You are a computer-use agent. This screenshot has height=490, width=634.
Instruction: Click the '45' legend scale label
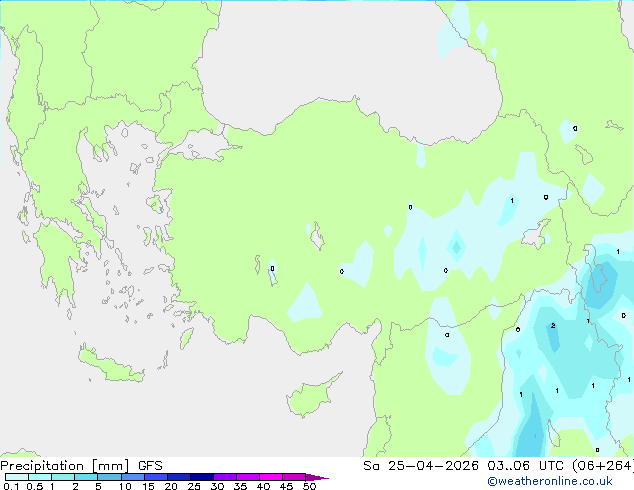(286, 486)
